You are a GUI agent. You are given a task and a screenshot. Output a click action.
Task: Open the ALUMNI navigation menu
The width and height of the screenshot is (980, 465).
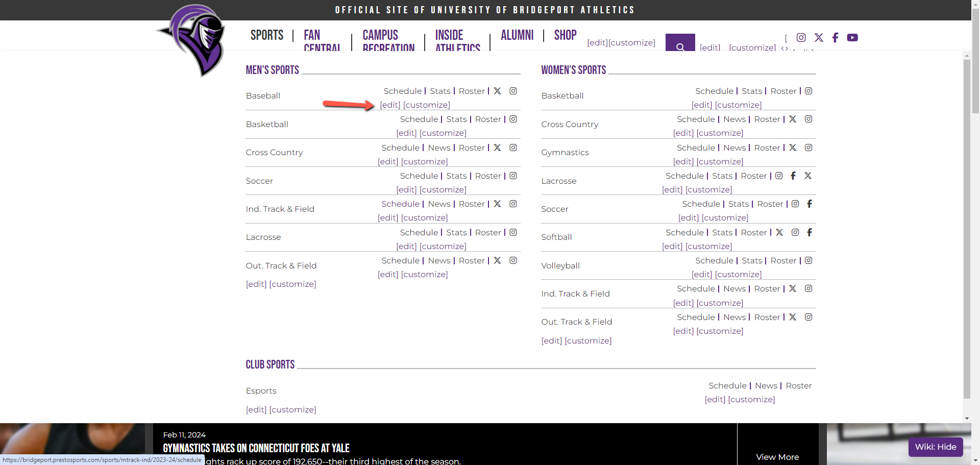pos(517,35)
